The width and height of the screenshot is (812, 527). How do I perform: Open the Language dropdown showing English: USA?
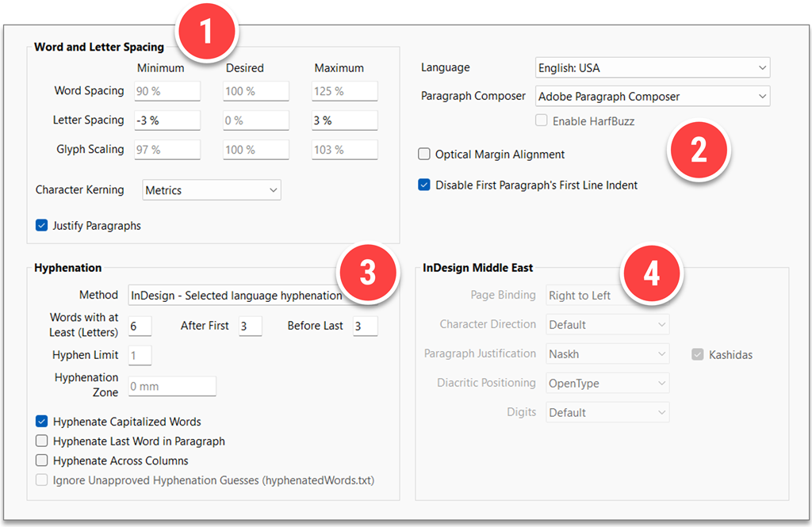coord(653,68)
